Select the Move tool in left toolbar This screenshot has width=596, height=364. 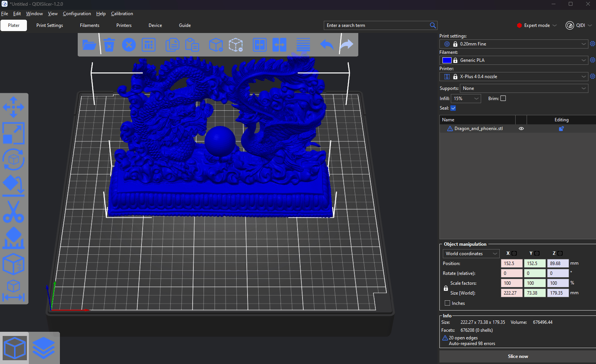tap(14, 107)
